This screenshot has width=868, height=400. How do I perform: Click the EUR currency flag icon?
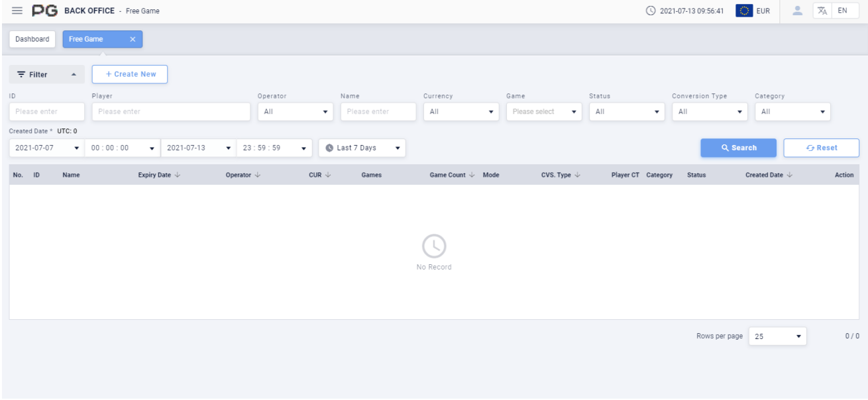click(743, 11)
